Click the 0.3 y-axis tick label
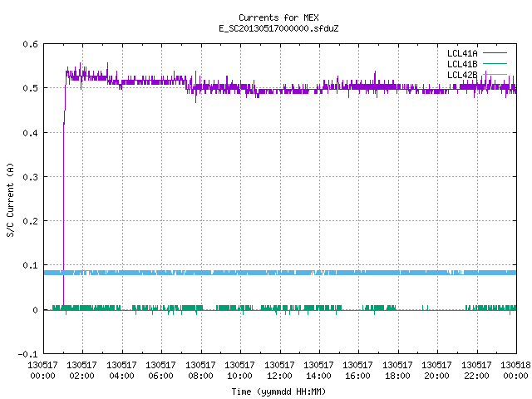This screenshot has height=399, width=532. pos(30,177)
